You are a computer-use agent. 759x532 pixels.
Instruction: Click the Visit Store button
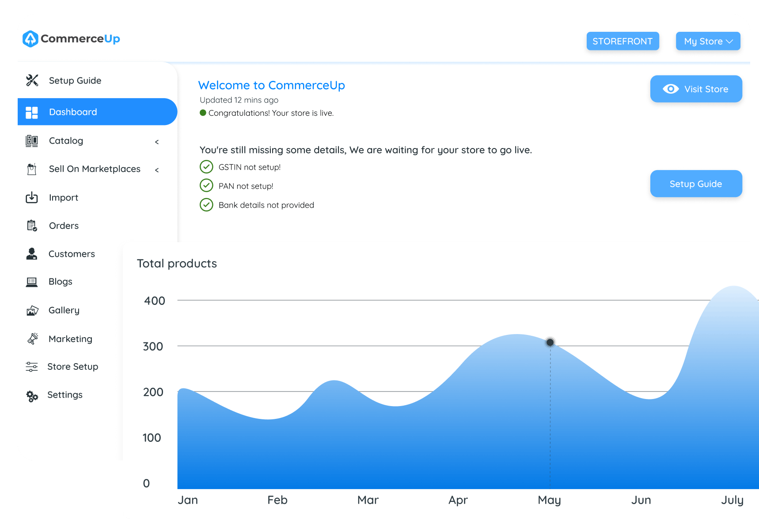point(696,89)
